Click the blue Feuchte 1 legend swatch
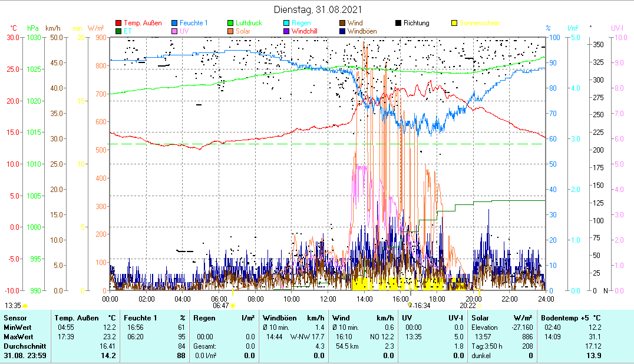634x364 pixels. click(174, 23)
